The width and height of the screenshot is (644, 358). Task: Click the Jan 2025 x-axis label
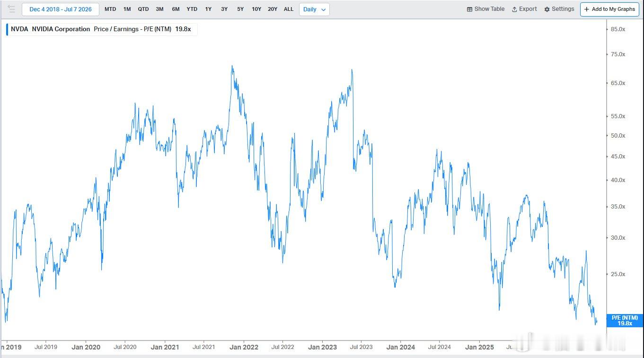point(479,347)
